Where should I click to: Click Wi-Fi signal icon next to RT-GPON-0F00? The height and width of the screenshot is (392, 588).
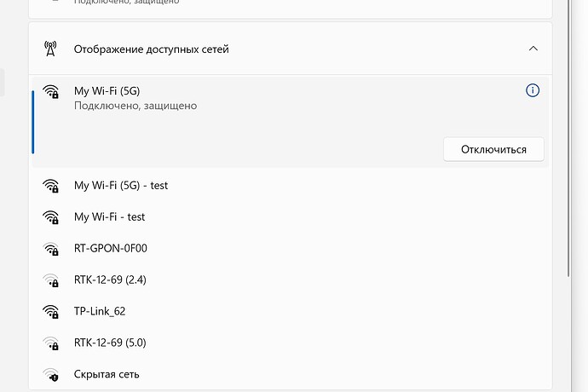[50, 249]
